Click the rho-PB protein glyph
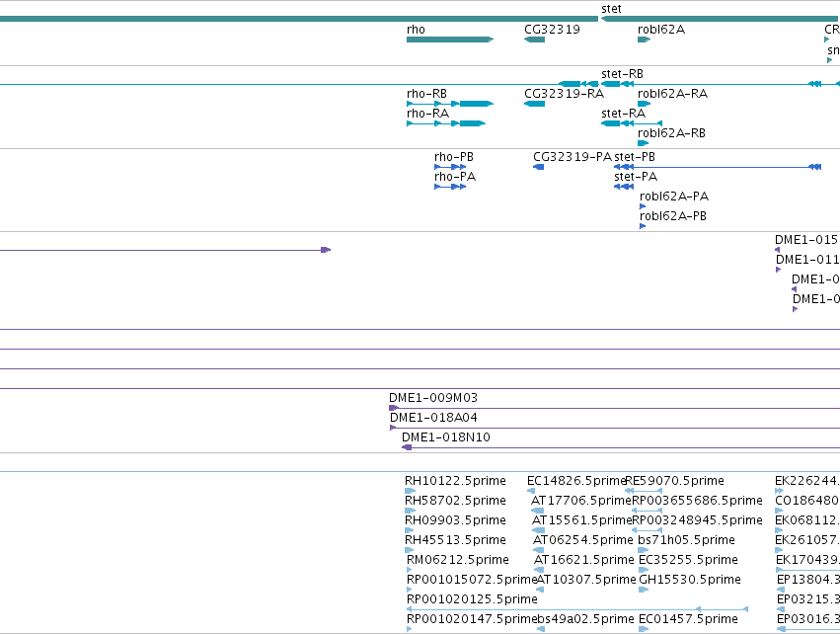Image resolution: width=840 pixels, height=634 pixels. [450, 167]
